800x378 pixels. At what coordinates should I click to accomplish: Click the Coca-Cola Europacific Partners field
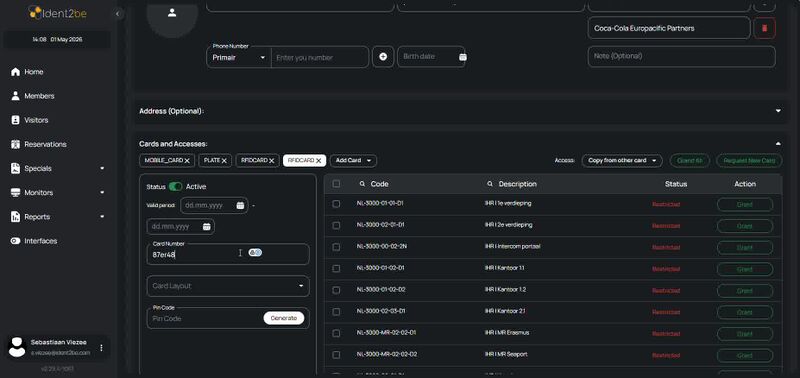click(669, 28)
